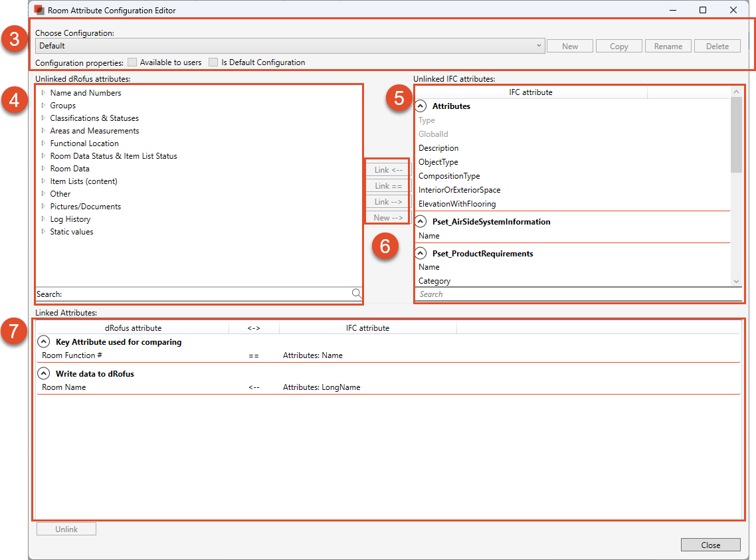The height and width of the screenshot is (560, 756).
Task: Click the dRofus attribute column header
Action: tap(133, 328)
